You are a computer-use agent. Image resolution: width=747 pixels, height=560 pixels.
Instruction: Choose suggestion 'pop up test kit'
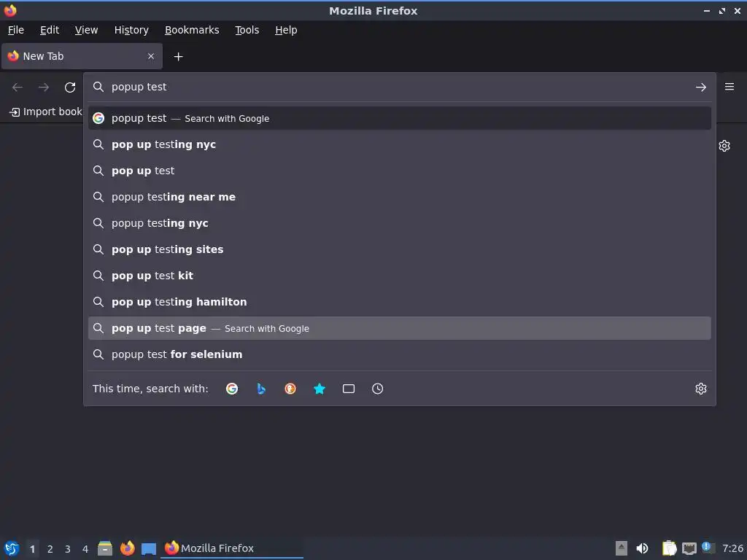(400, 275)
